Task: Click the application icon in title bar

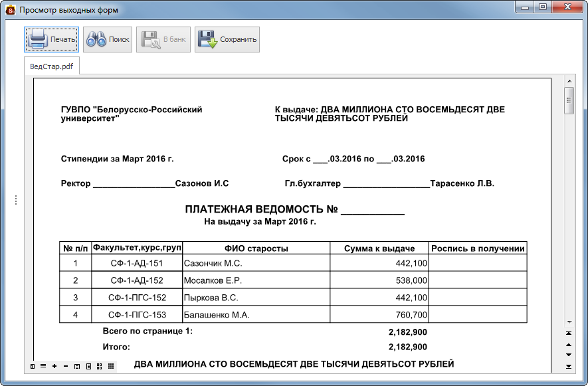Action: 11,10
